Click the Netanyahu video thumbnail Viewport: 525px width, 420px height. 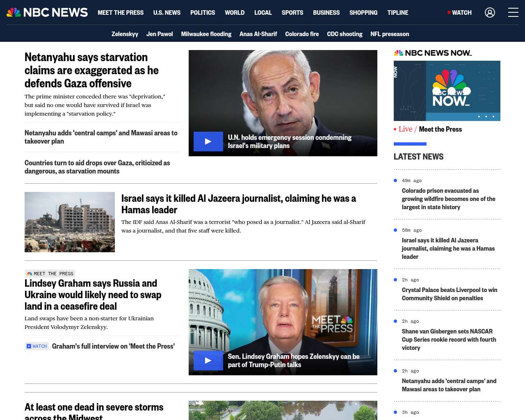coord(283,103)
